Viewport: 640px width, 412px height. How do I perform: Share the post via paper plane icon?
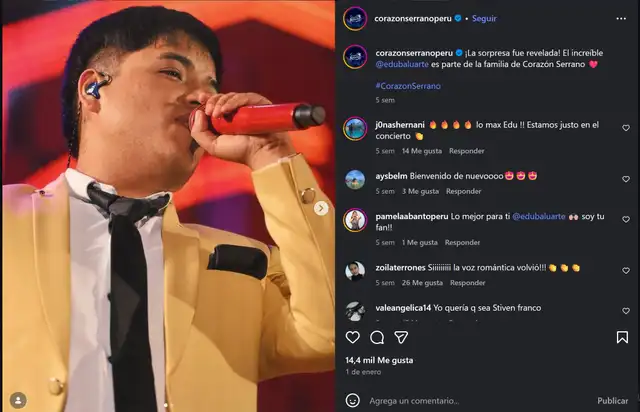(402, 338)
